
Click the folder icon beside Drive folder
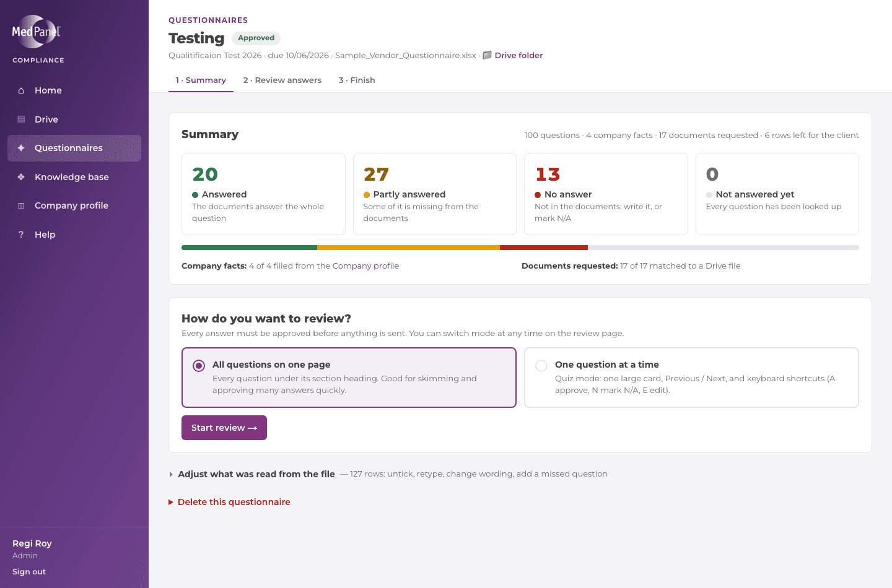(487, 55)
